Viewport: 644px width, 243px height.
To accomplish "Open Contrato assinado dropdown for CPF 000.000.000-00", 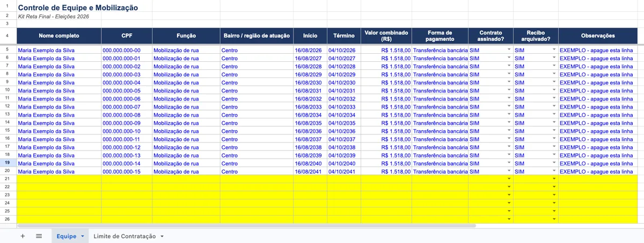I will pos(509,50).
